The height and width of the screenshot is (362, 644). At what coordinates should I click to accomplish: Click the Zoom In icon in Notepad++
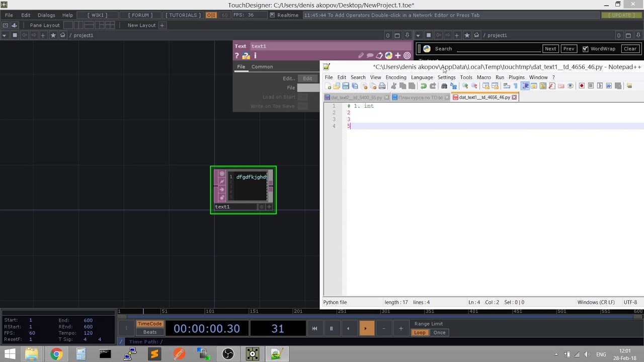(465, 86)
